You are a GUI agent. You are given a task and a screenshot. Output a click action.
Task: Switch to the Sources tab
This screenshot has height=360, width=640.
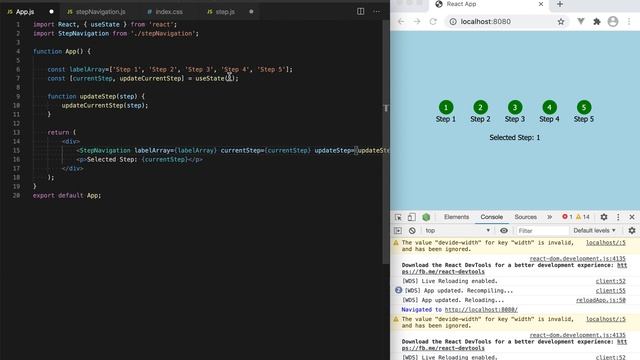[525, 217]
